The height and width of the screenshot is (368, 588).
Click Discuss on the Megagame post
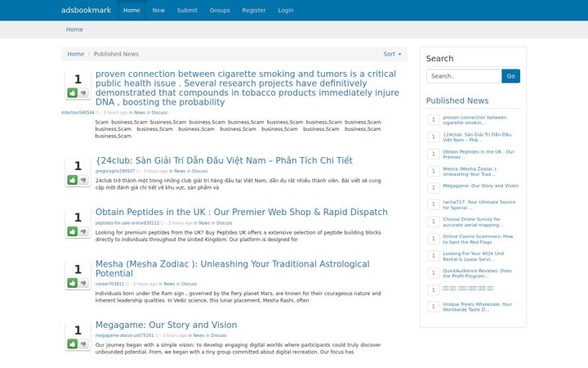219,335
